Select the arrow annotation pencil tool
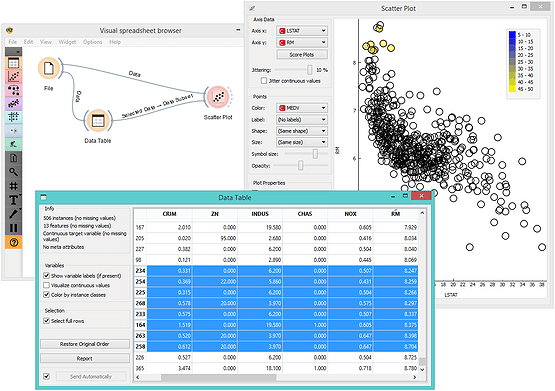Image resolution: width=555 pixels, height=391 pixels. [x=13, y=214]
